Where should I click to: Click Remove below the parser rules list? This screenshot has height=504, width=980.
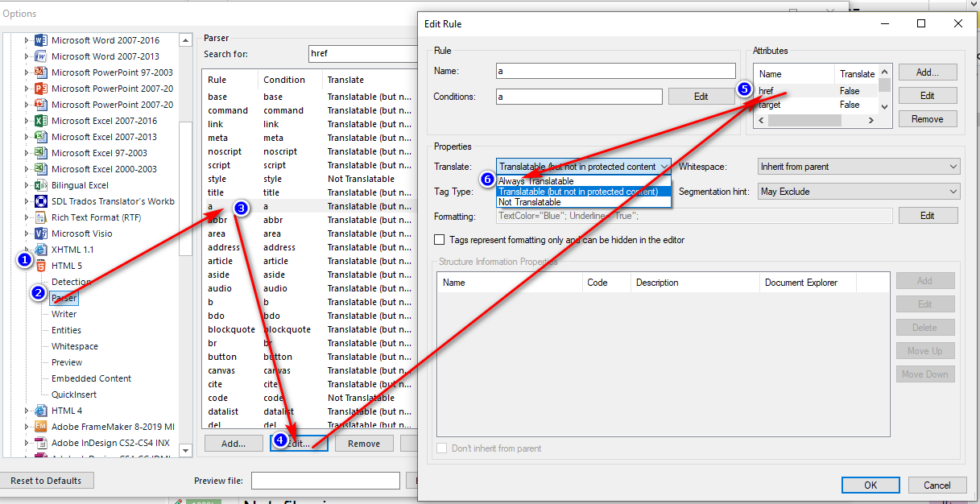point(364,444)
